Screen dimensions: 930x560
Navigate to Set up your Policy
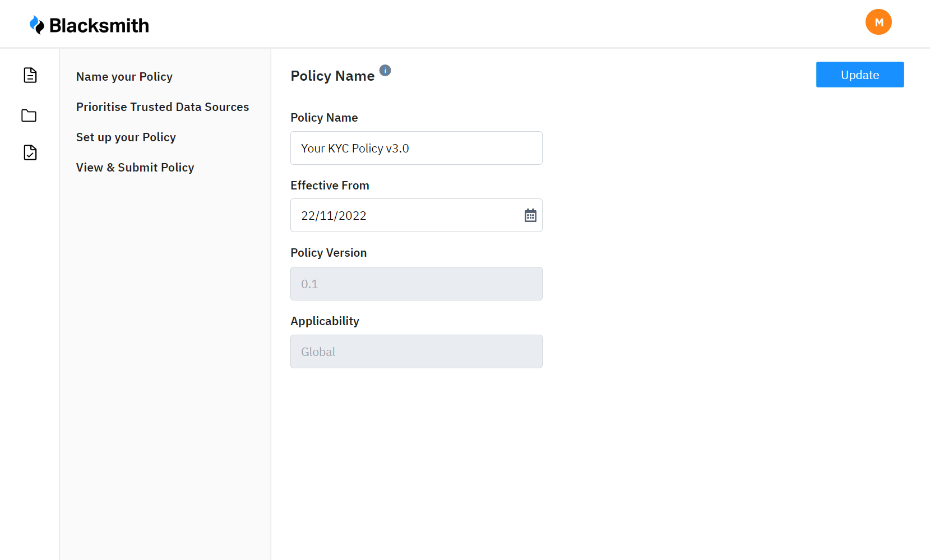click(x=126, y=137)
